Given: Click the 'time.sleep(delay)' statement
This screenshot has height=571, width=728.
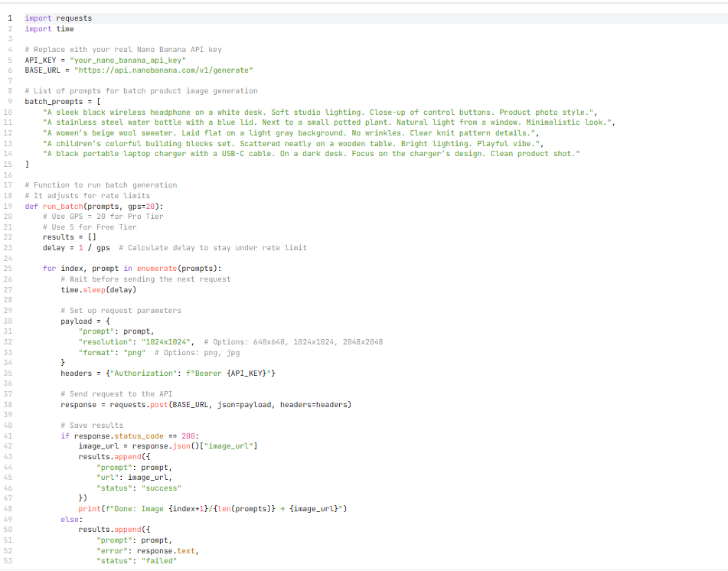Looking at the screenshot, I should 99,289.
